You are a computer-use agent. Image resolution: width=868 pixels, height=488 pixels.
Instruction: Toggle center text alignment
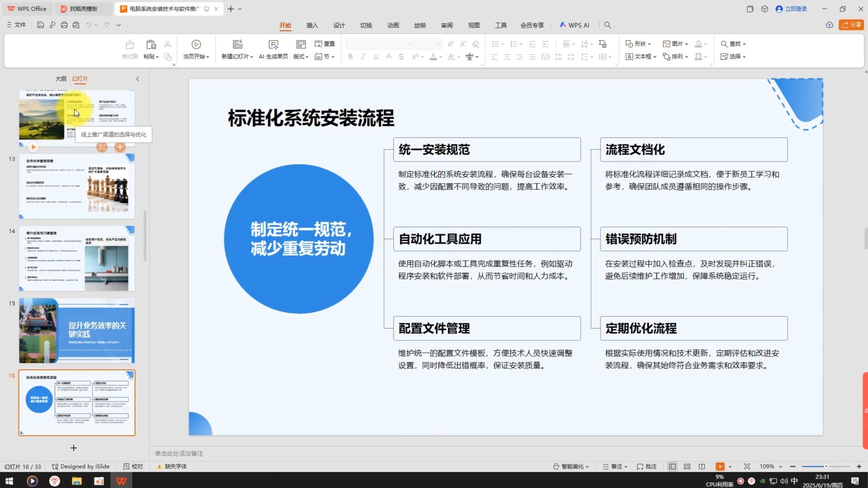[507, 57]
